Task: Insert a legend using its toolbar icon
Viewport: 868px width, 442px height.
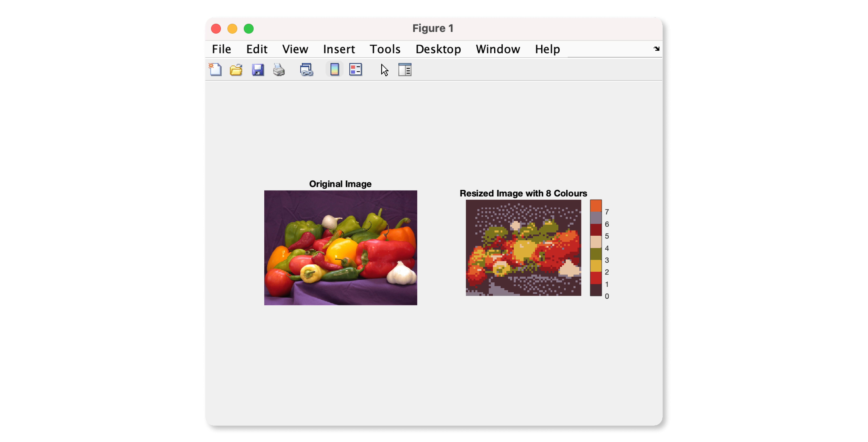Action: point(356,69)
